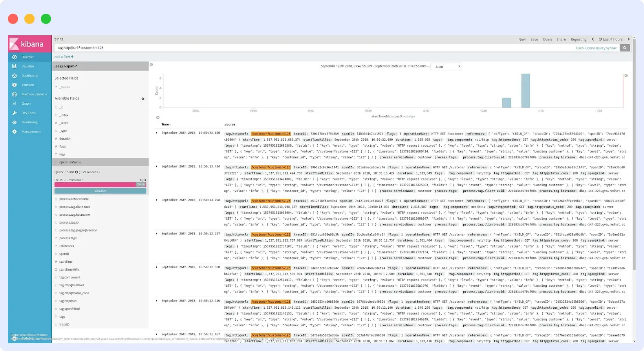Toggle chart legend arrow at right edge
Screen dimensions: 644x351
626,76
